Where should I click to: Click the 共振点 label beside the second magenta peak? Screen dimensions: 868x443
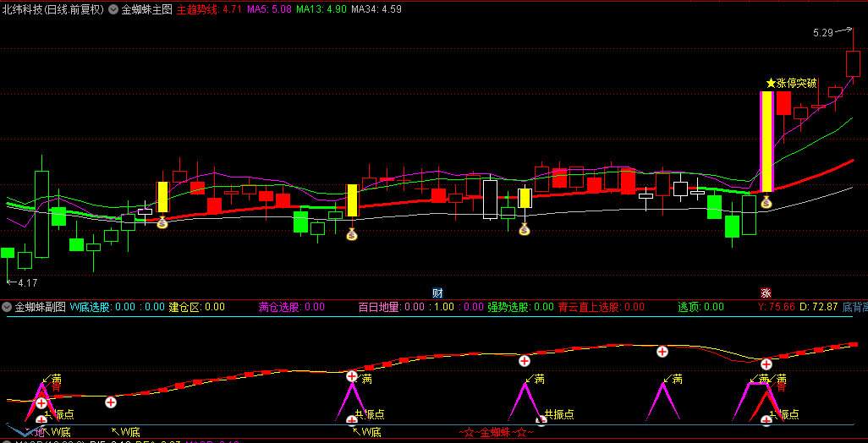pos(369,414)
